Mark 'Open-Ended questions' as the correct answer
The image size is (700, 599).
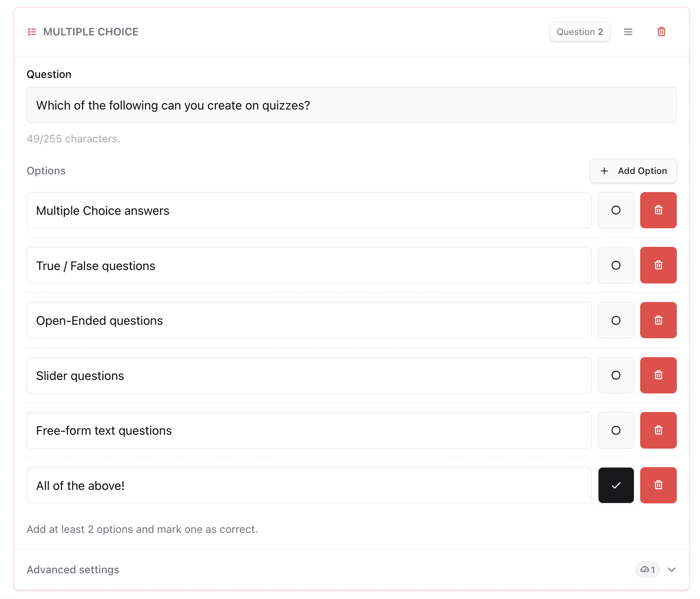pos(616,320)
